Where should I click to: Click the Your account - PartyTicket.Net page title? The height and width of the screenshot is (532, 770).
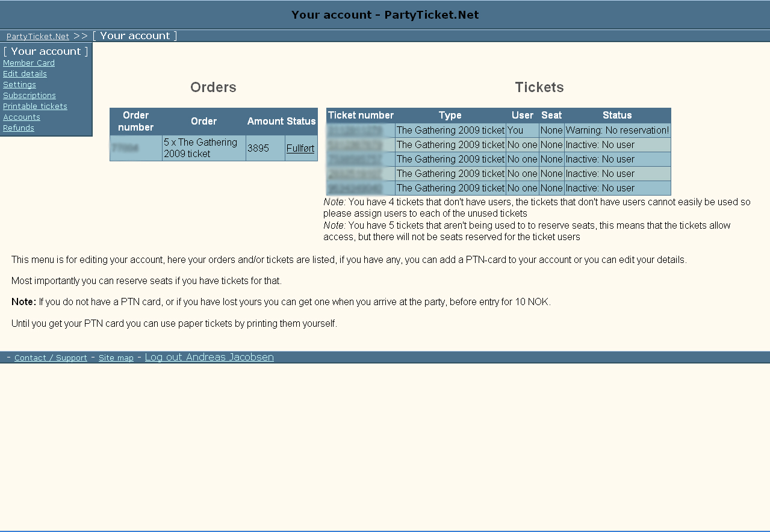click(385, 14)
